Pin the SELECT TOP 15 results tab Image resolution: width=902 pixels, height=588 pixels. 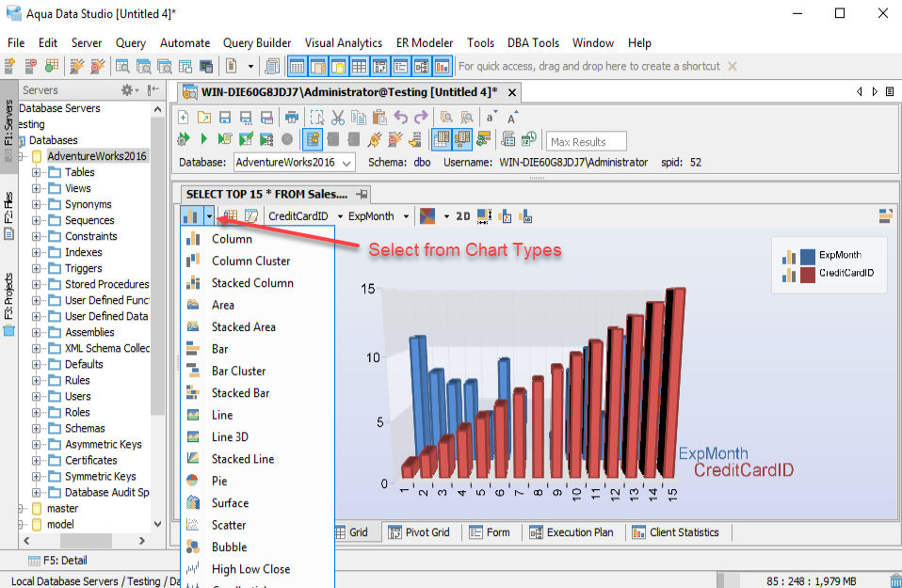coord(362,195)
